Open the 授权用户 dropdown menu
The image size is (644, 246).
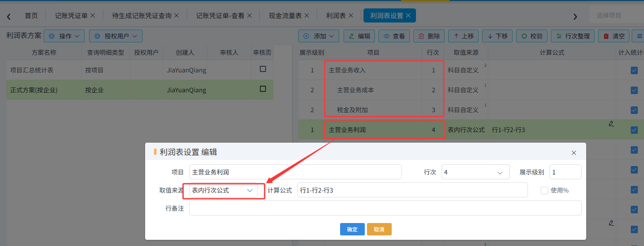click(x=116, y=36)
